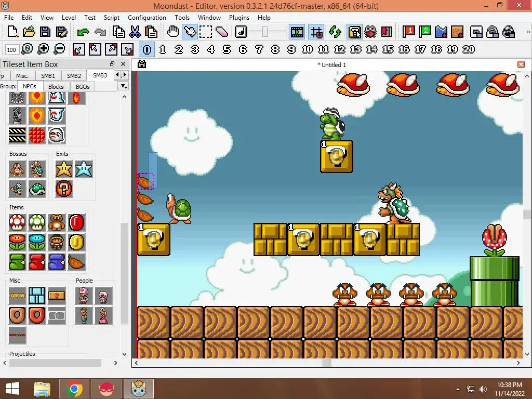Expand the toolbar overflow chevron
The height and width of the screenshot is (399, 532).
(528, 32)
